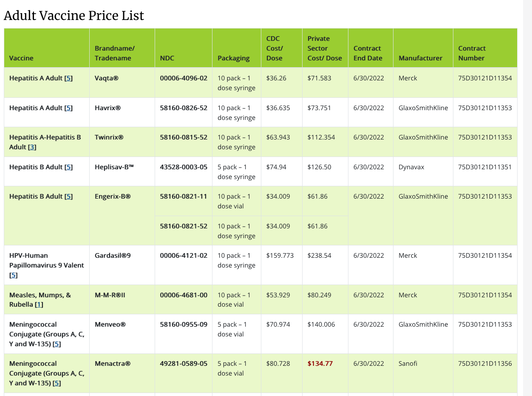532x396 pixels.
Task: Open footnote 3 link for Hepatitis A-Hepatitis B Adult
Action: [32, 147]
